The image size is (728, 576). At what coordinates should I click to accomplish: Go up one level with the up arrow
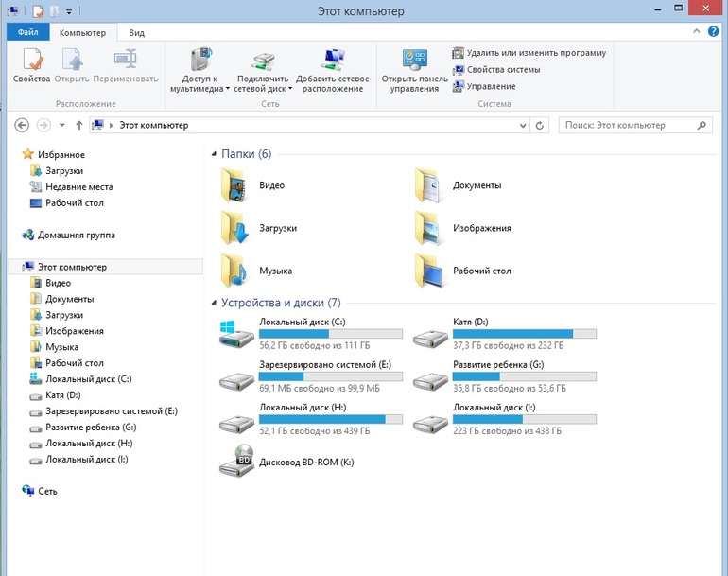click(78, 126)
